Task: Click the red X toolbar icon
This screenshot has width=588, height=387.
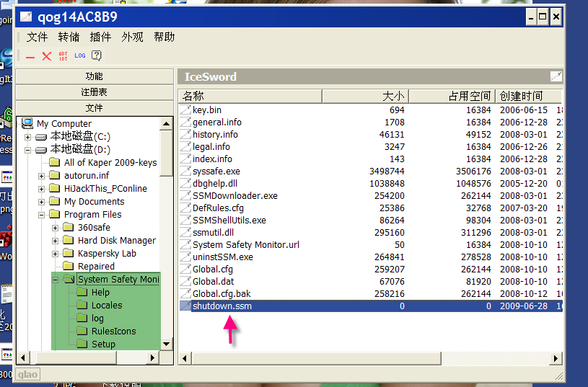Action: point(46,56)
